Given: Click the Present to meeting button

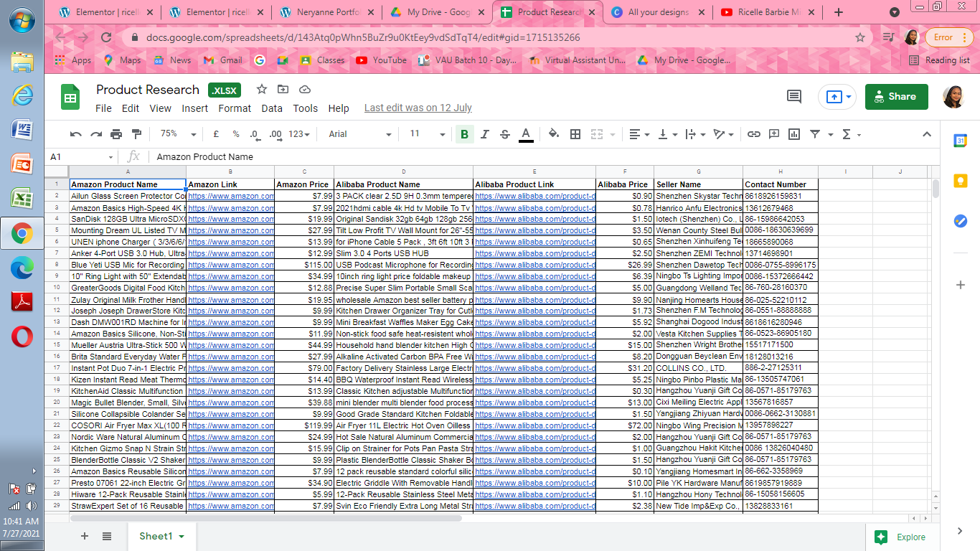Looking at the screenshot, I should [x=837, y=97].
